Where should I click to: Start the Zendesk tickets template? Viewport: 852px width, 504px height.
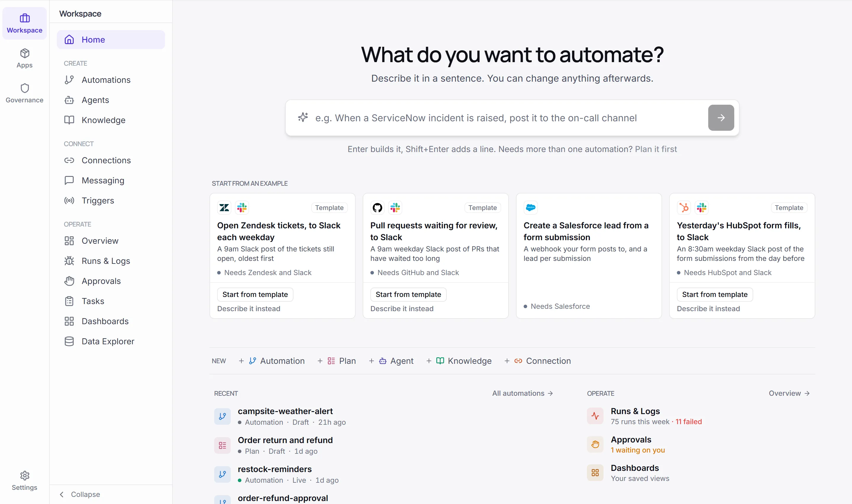click(x=255, y=295)
